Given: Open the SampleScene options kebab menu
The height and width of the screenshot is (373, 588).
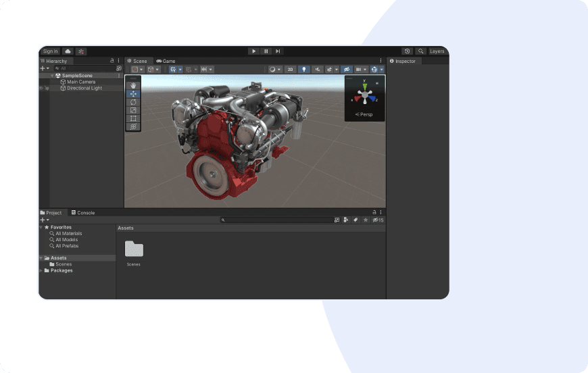Looking at the screenshot, I should click(119, 76).
